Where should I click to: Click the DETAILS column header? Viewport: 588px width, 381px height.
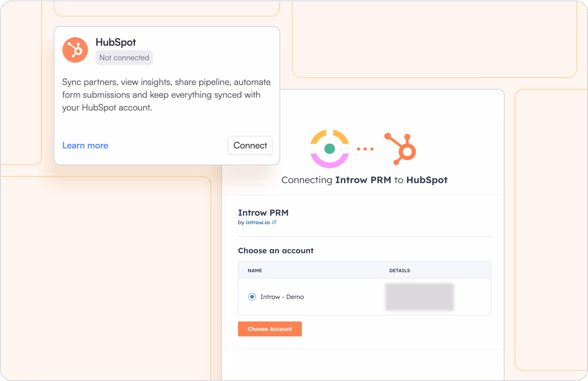click(x=400, y=270)
